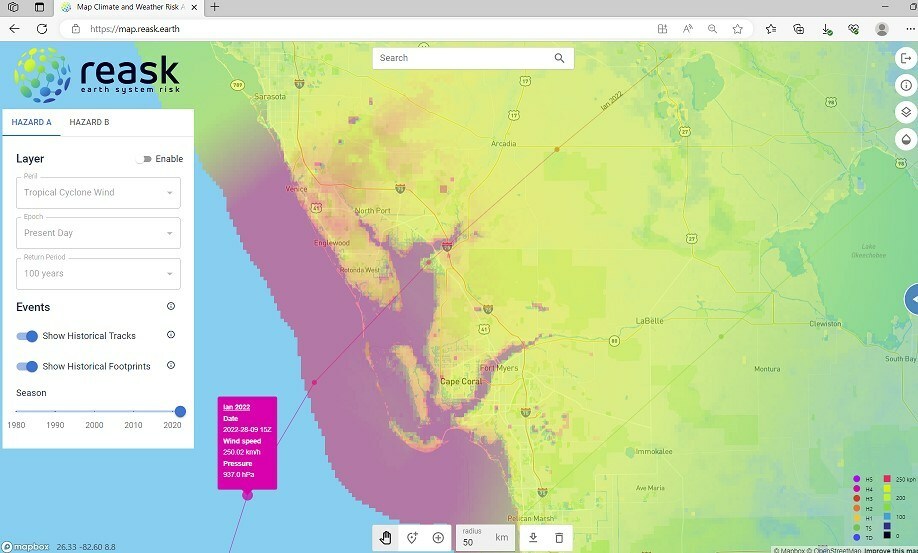Download the selected map data
The image size is (918, 553).
pos(533,538)
